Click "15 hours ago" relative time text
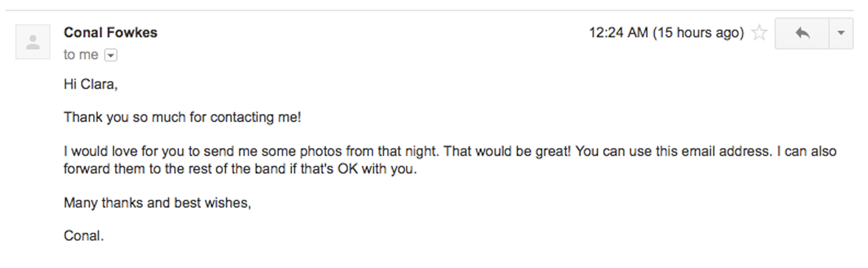This screenshot has height=268, width=868. point(698,33)
